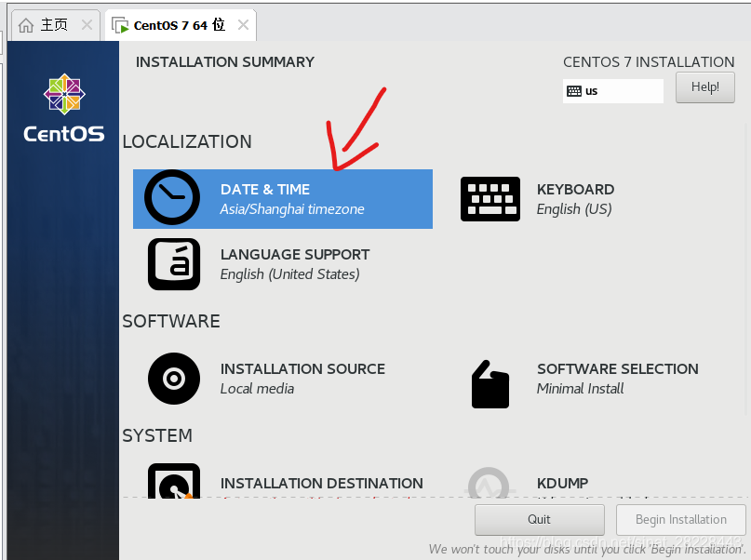
Task: Click the us keyboard layout field
Action: point(613,91)
